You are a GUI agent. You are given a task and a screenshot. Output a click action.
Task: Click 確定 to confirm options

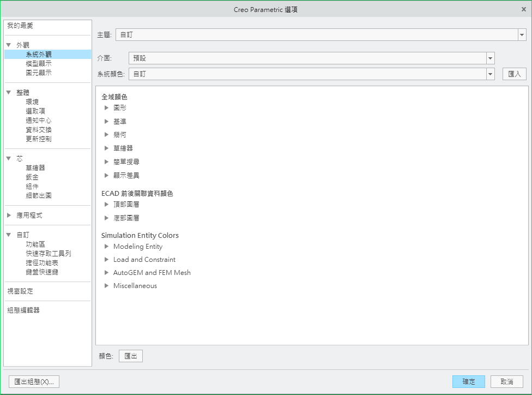point(468,382)
